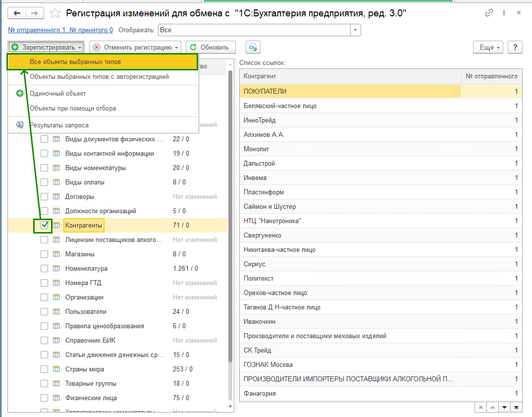Screen dimensions: 532x417
Task: Click green plus icon of Одиночный объект
Action: pos(20,93)
